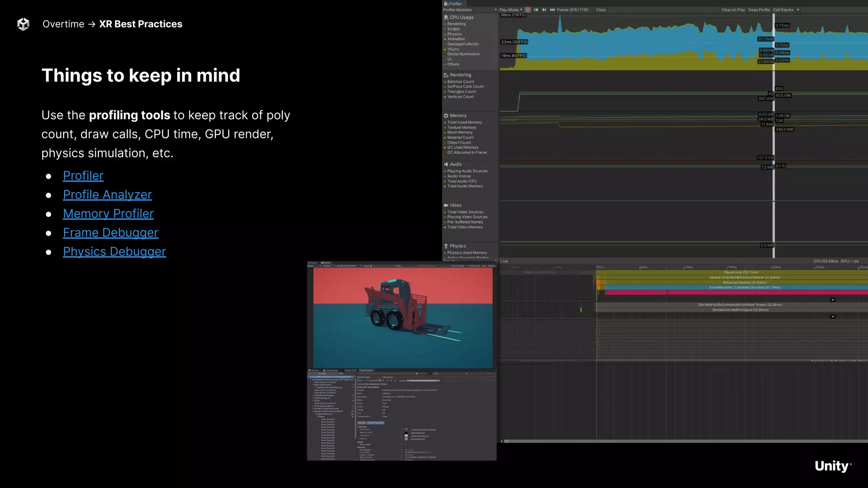Toggle Physics category in CPU Usage legend

coord(453,34)
